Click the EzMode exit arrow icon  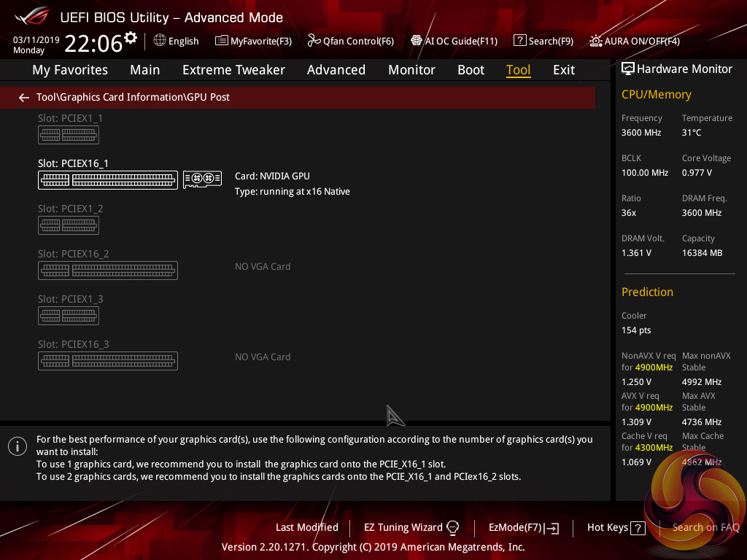tap(552, 528)
